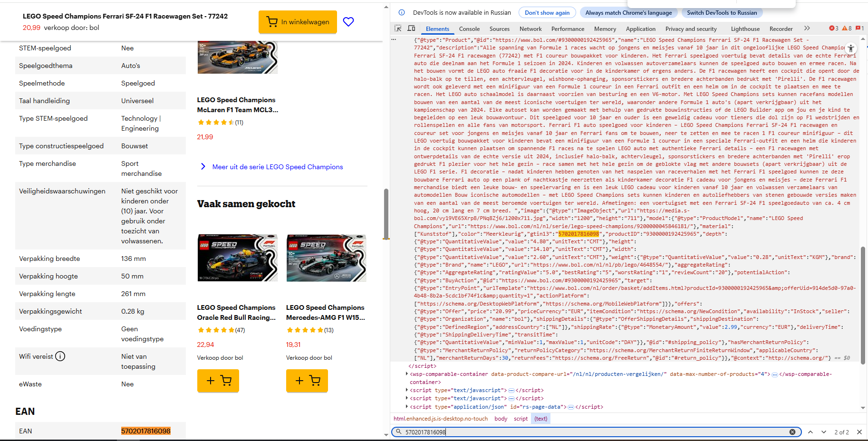Click the yellow warning count icon
The image size is (868, 441).
click(x=847, y=29)
